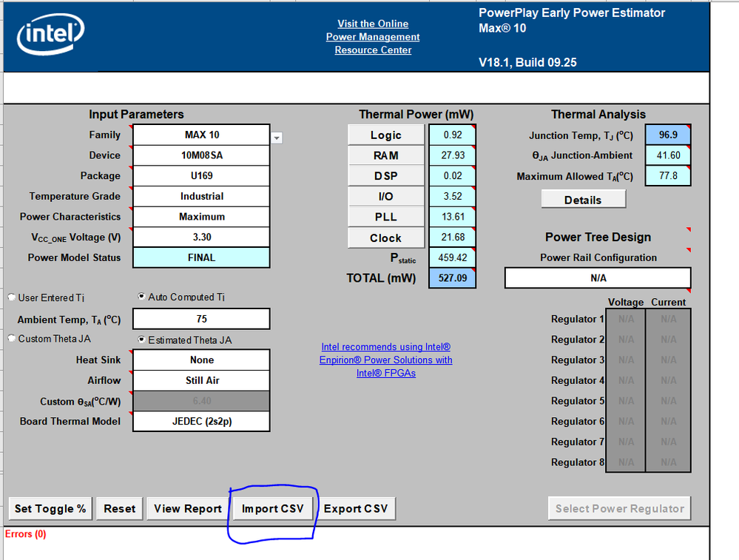Click the Power Tree Design heading
Image resolution: width=739 pixels, height=560 pixels.
click(598, 237)
